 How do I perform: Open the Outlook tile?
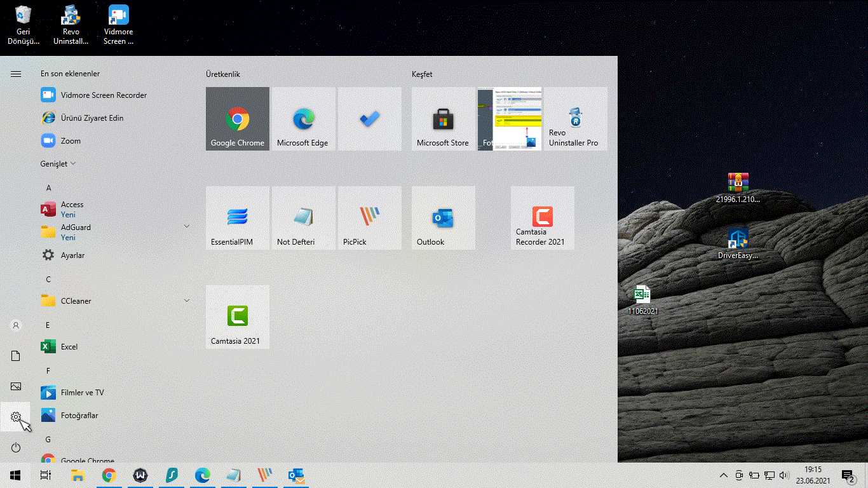[x=444, y=218]
